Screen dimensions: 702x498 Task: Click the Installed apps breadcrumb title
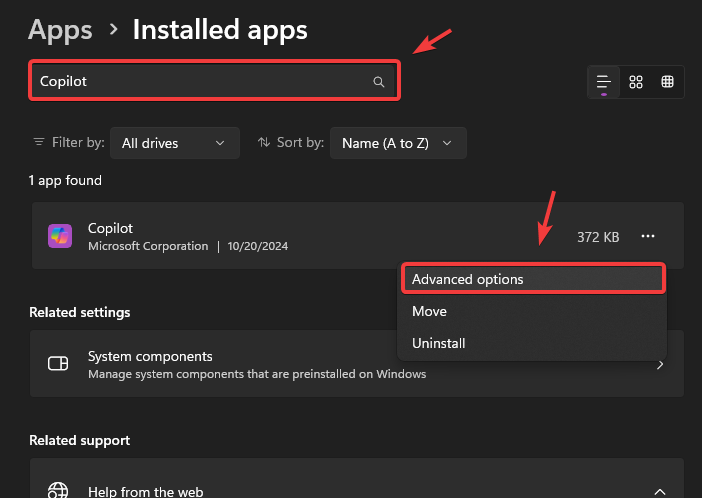[220, 30]
